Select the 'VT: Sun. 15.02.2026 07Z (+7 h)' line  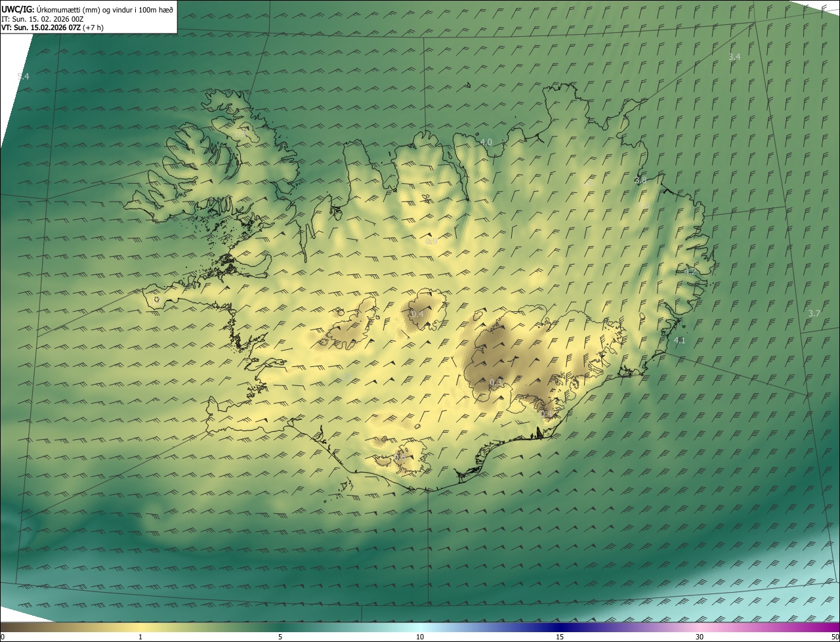point(52,28)
